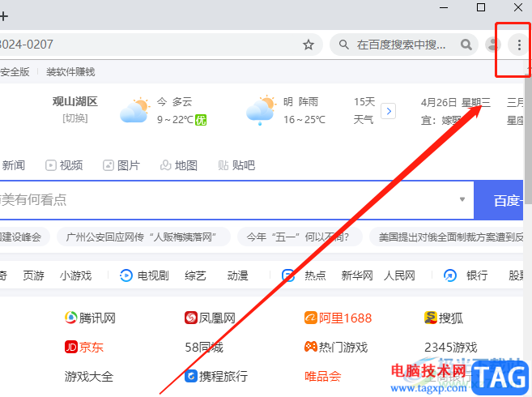This screenshot has width=532, height=397.
Task: Open the 凤凰网 site link
Action: pos(210,318)
